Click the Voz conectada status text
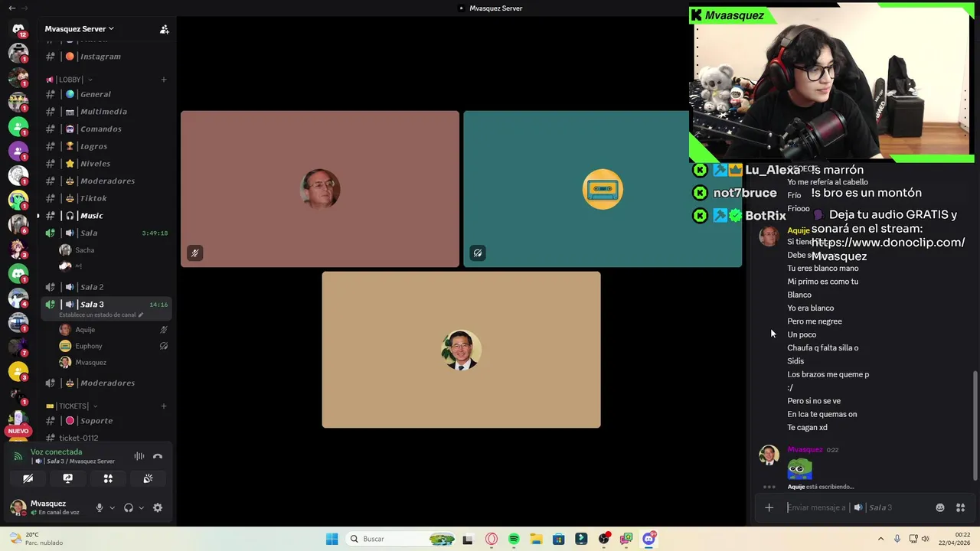This screenshot has height=551, width=980. pos(56,452)
